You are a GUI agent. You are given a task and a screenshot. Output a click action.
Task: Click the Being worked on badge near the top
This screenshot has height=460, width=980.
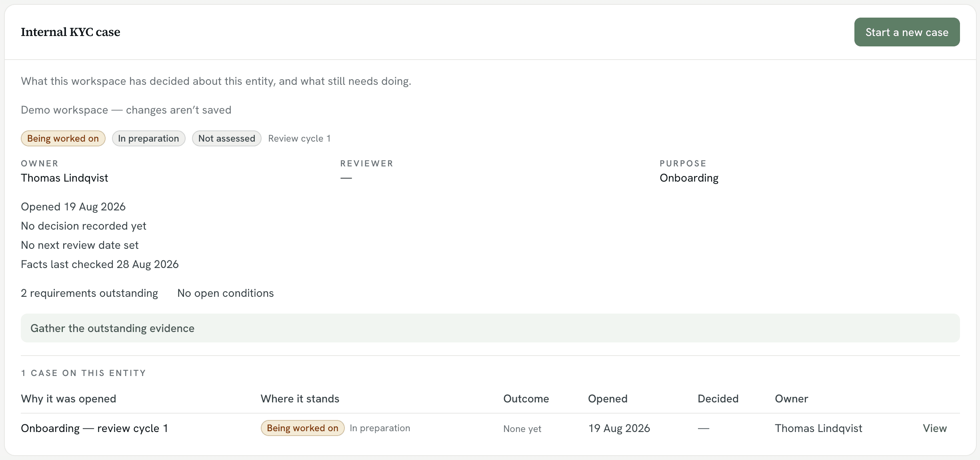point(63,138)
